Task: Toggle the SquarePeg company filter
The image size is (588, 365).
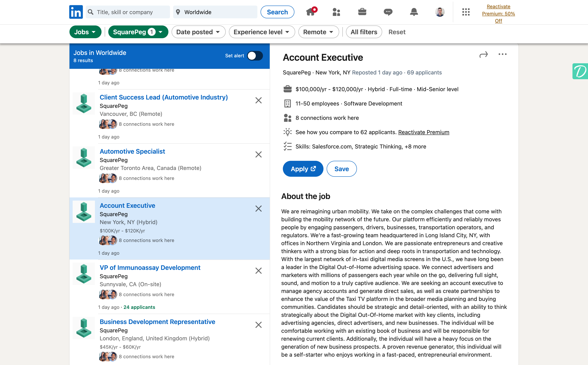Action: (138, 31)
